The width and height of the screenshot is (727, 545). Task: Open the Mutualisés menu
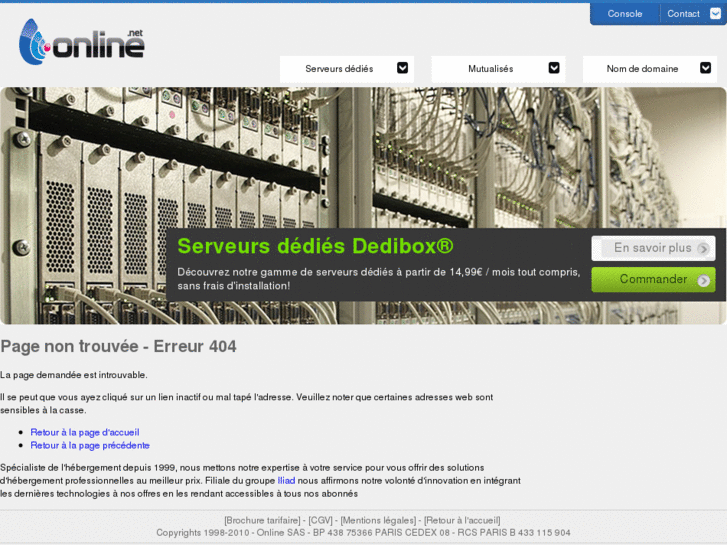point(498,69)
